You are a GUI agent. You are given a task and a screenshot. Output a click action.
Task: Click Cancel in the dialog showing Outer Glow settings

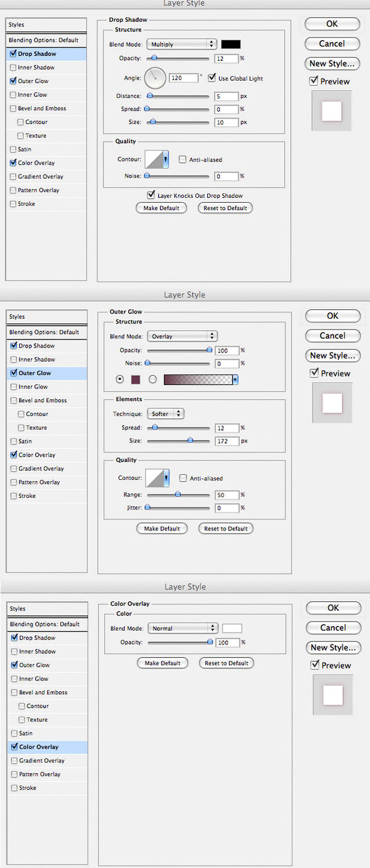click(x=332, y=336)
